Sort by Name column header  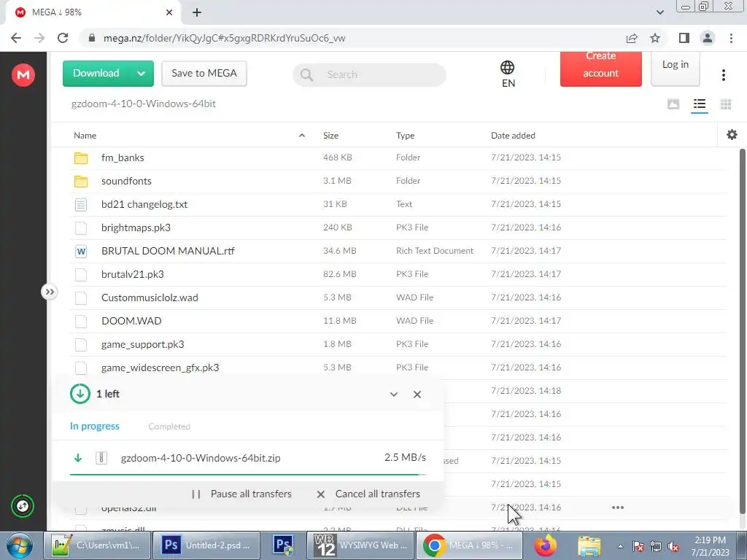pyautogui.click(x=85, y=135)
